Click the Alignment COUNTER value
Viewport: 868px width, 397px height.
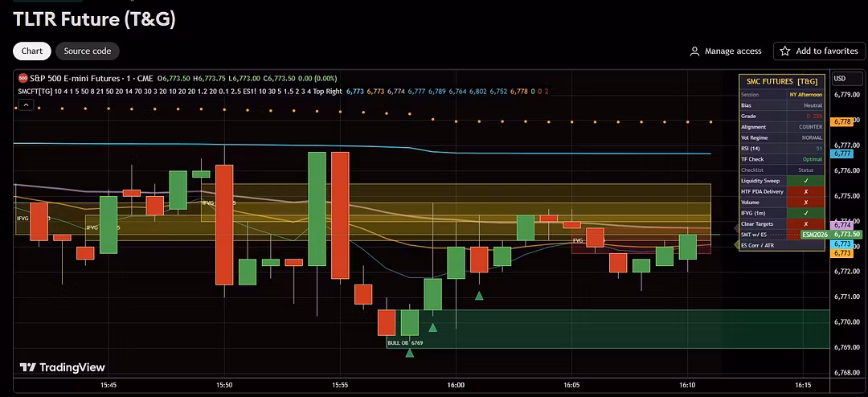tap(810, 127)
